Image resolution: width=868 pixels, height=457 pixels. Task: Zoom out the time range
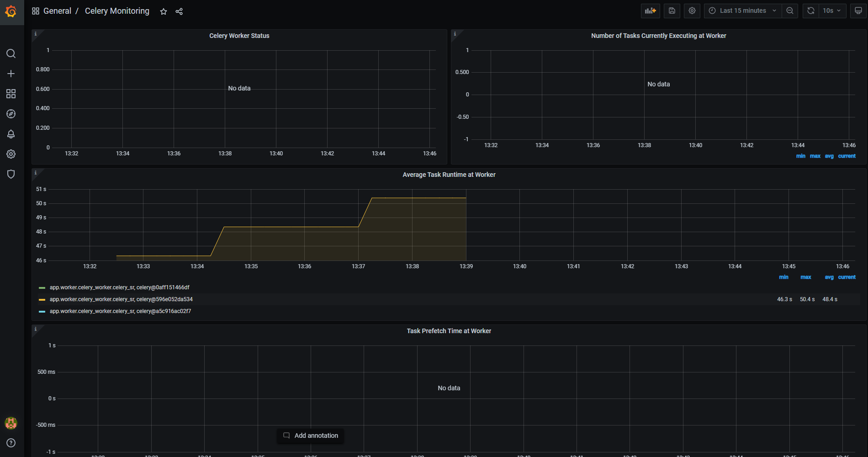[x=790, y=11]
